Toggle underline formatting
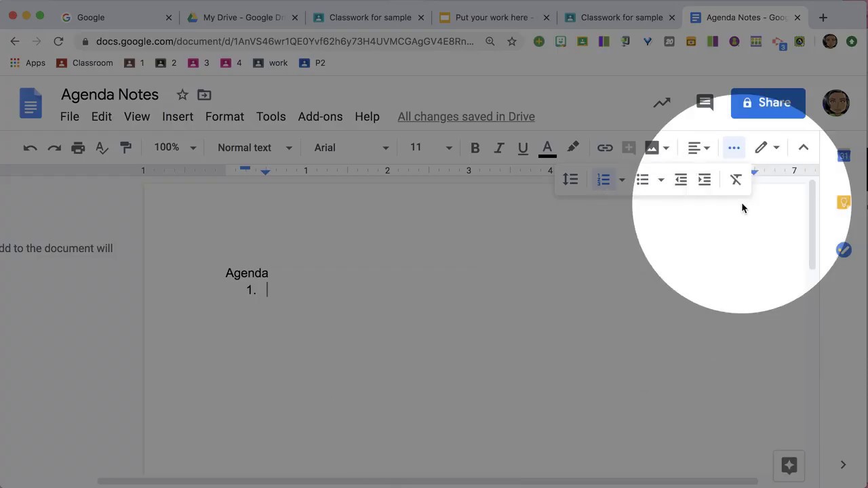Viewport: 868px width, 488px height. coord(523,148)
